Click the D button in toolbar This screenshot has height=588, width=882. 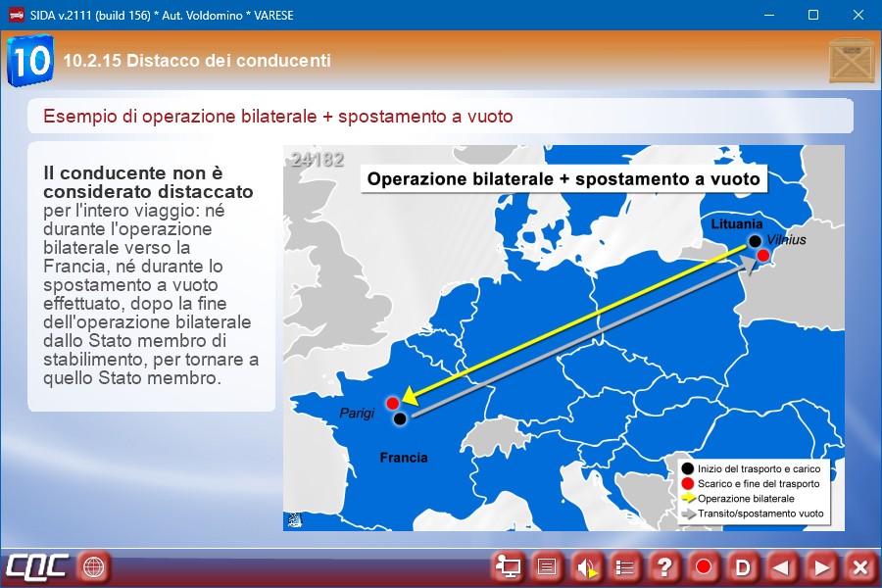[743, 566]
